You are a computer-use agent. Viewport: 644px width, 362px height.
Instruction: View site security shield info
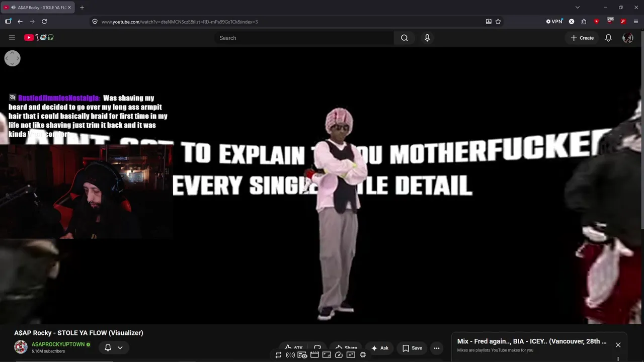pyautogui.click(x=95, y=22)
